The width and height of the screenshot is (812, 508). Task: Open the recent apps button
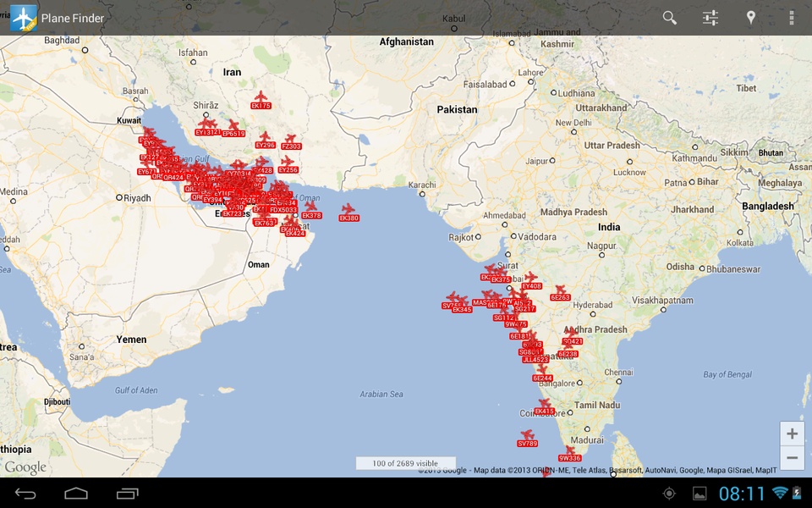(128, 494)
